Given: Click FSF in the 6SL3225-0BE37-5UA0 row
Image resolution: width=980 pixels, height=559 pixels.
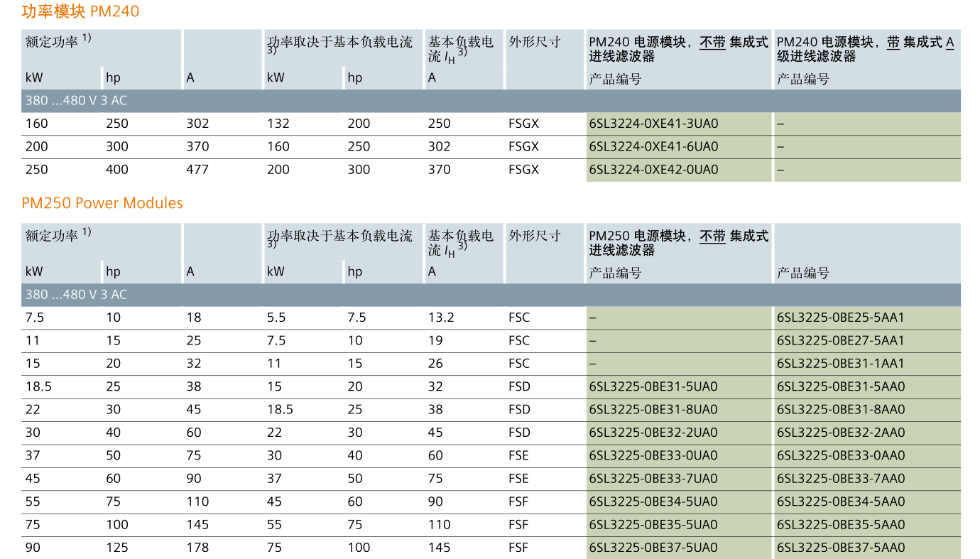Looking at the screenshot, I should pos(518,548).
